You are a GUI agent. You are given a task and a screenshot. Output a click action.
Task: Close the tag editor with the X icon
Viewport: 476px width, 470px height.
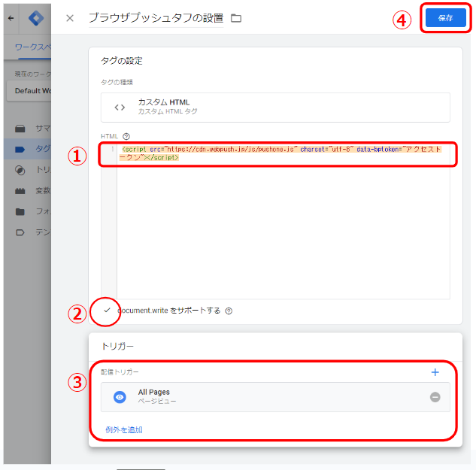pyautogui.click(x=70, y=18)
